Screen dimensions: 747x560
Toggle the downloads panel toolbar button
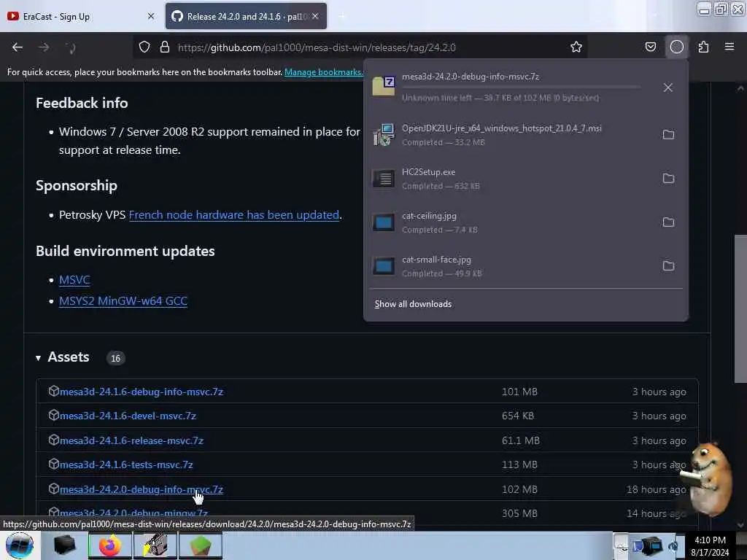tap(676, 47)
